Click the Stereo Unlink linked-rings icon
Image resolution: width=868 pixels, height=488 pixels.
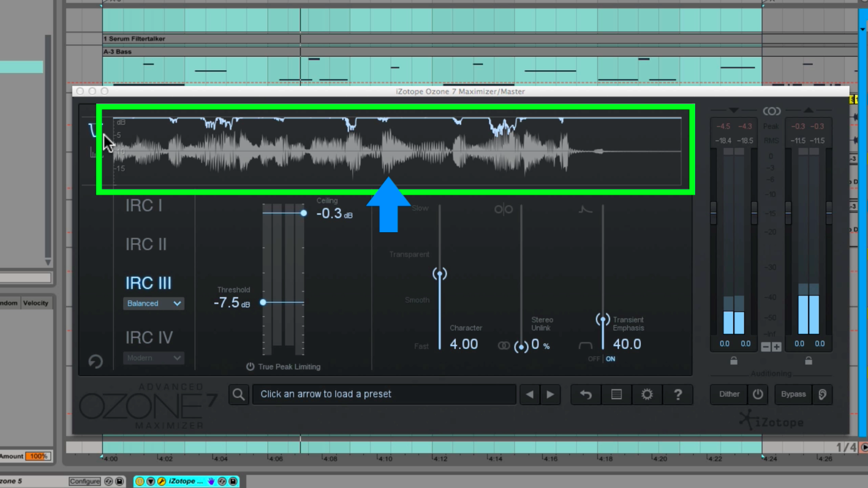504,345
